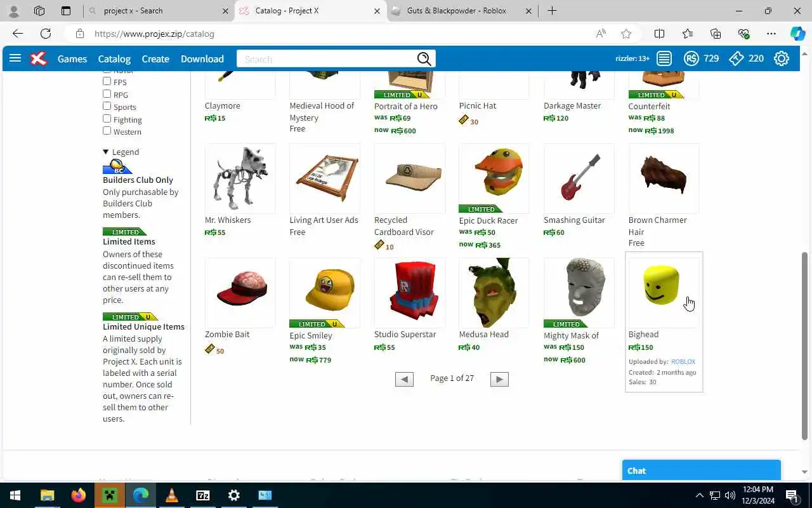The height and width of the screenshot is (508, 812).
Task: Open the hamburger menu in site header
Action: click(x=15, y=58)
